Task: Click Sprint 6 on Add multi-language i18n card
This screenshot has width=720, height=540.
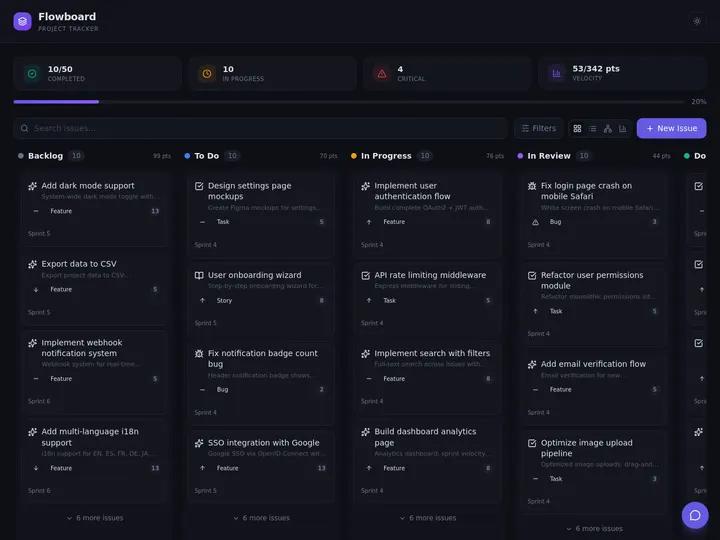Action: coord(39,490)
